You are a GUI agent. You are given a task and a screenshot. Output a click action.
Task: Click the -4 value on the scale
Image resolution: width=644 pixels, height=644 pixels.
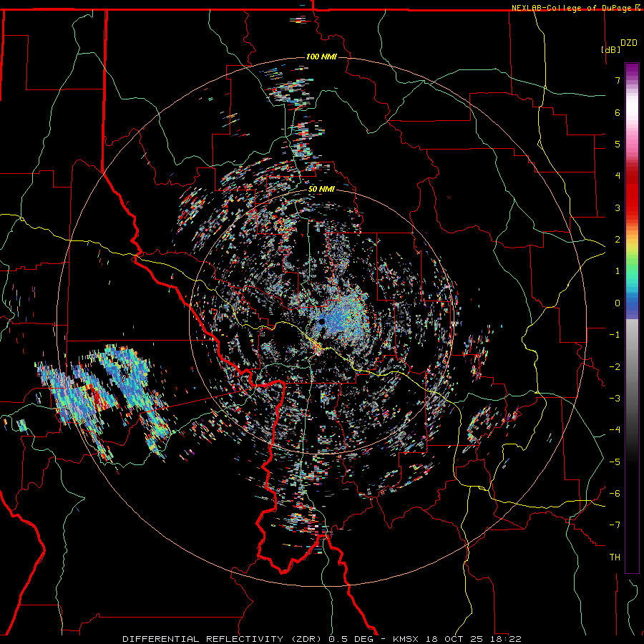[x=615, y=429]
